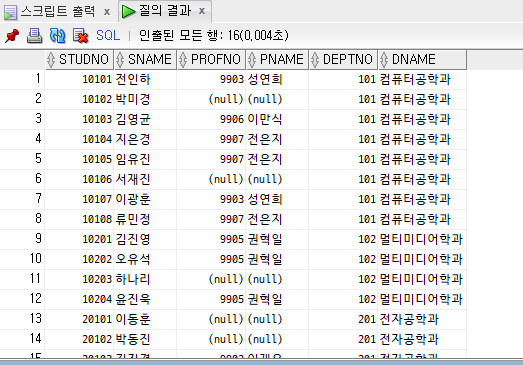Close the 스크립트 출력 tab
The height and width of the screenshot is (365, 523).
tap(107, 12)
